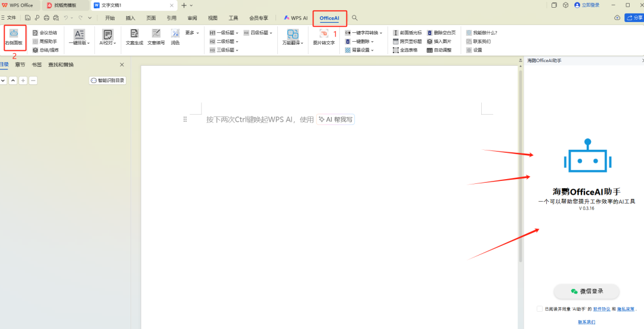Open the 万能翻译 translate tool

point(293,37)
